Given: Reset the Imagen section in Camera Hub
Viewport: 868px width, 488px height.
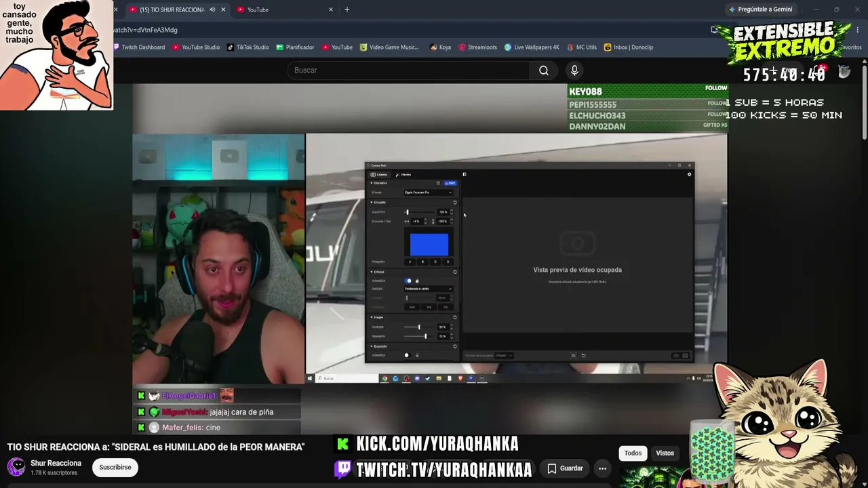Looking at the screenshot, I should pos(454,317).
